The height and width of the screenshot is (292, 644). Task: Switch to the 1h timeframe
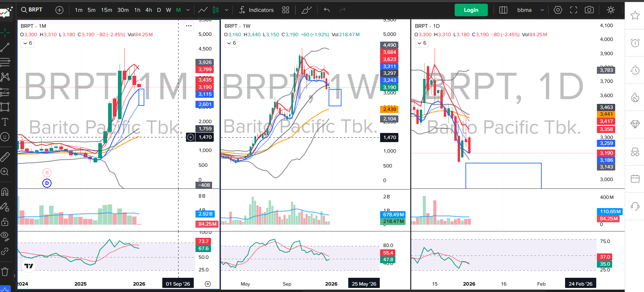coord(137,10)
